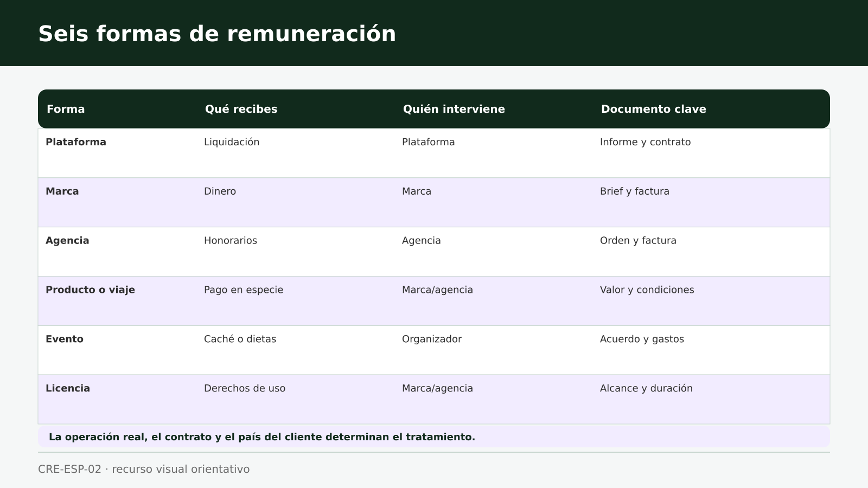Click the 'Licencia' row label
The width and height of the screenshot is (868, 488).
(x=67, y=389)
